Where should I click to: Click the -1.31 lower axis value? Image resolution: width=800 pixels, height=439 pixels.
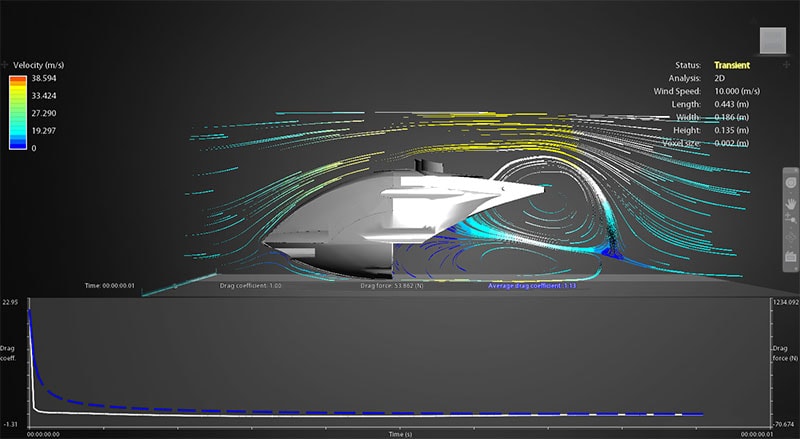10,424
